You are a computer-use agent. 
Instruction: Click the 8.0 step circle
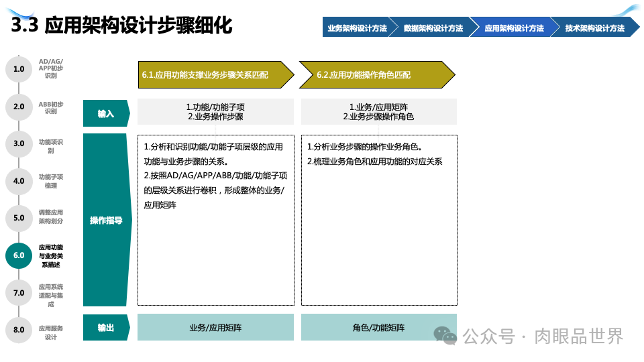pos(19,330)
